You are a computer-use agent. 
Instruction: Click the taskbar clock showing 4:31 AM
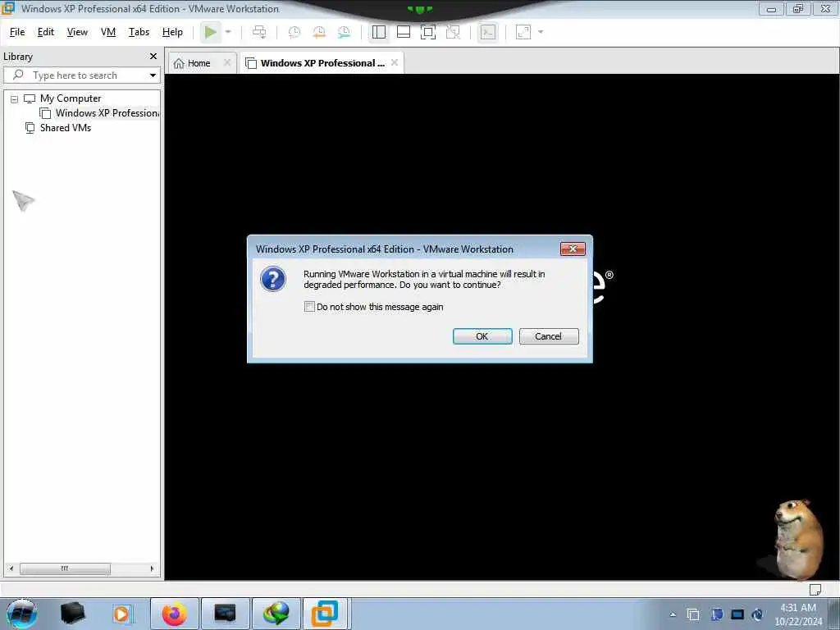[x=798, y=614]
